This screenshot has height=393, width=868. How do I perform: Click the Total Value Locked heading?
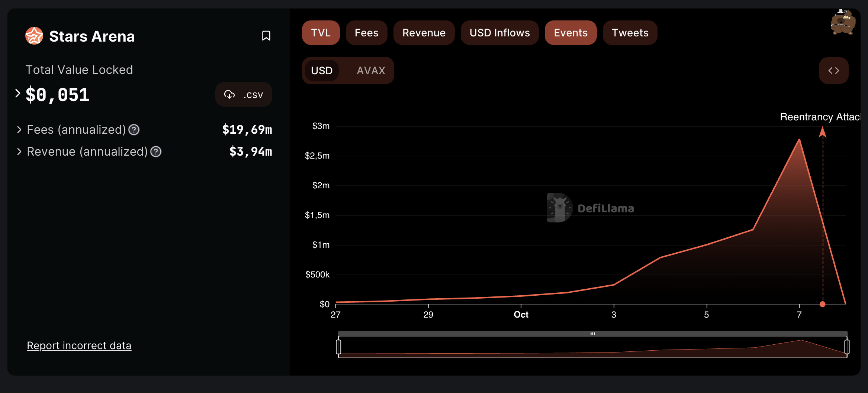coord(79,70)
